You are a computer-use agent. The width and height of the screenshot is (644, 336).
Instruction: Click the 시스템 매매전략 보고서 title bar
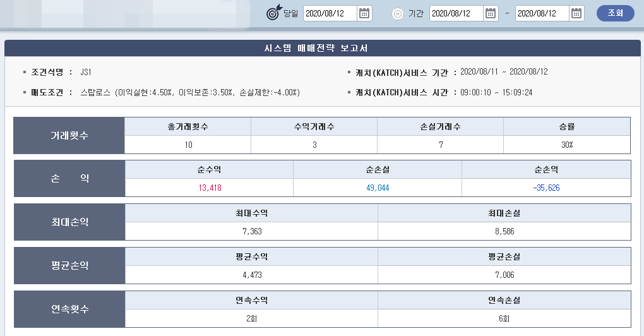point(323,48)
